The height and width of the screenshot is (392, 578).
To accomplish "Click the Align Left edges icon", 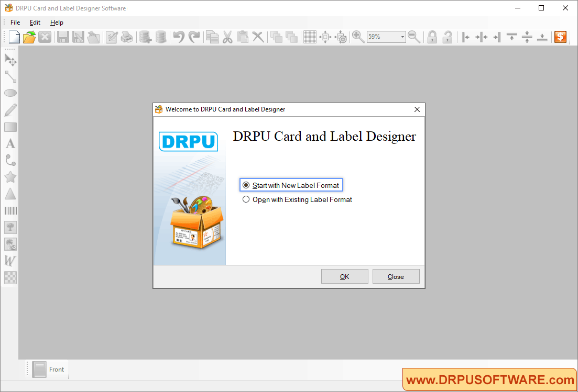I will pyautogui.click(x=465, y=37).
